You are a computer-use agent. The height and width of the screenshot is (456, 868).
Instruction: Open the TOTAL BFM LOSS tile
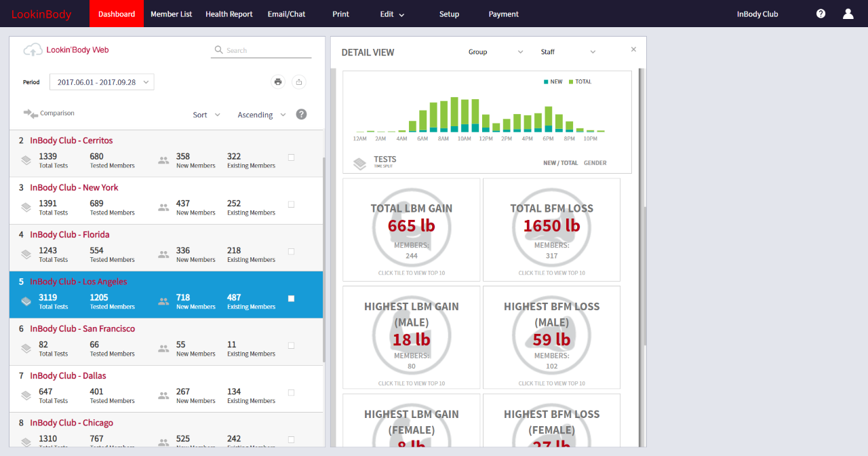tap(551, 229)
